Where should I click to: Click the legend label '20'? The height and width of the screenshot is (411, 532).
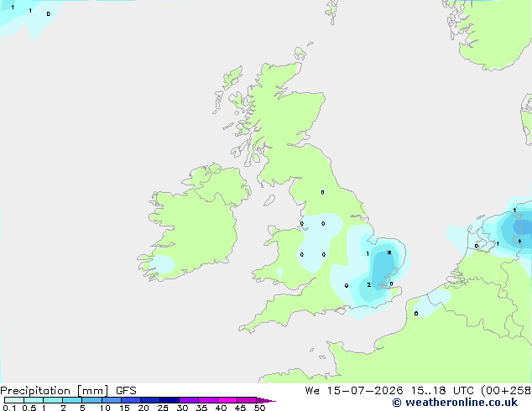pos(143,408)
